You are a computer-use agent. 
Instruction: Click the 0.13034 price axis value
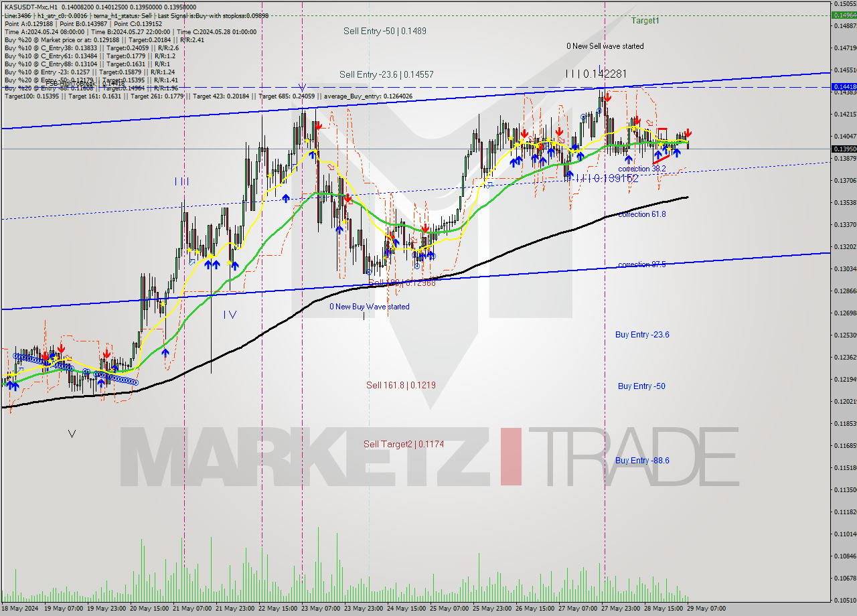pos(845,268)
